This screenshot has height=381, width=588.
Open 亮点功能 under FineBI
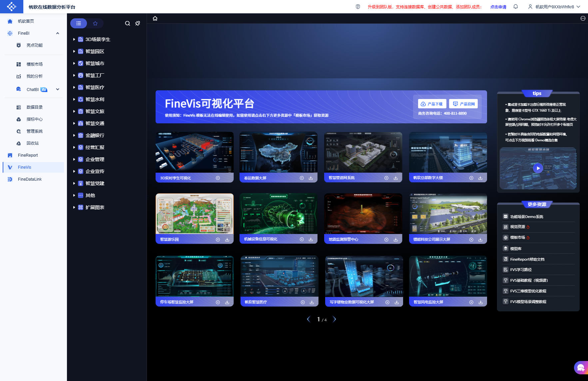[34, 45]
